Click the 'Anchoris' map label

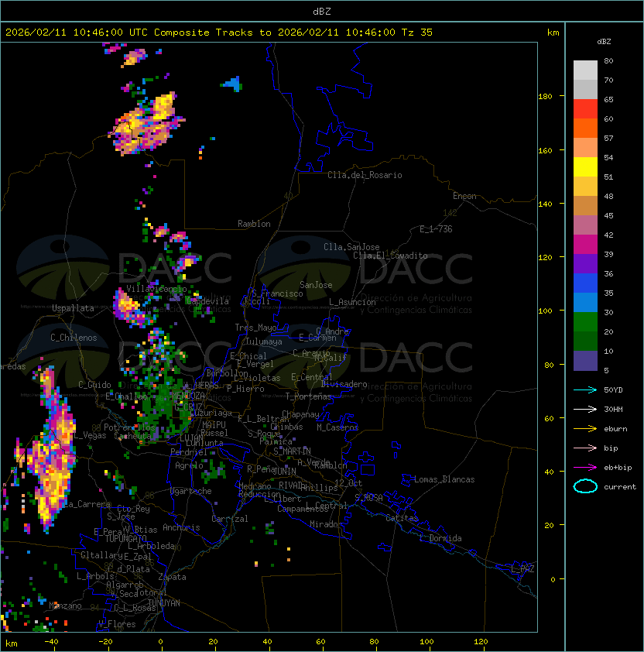181,527
